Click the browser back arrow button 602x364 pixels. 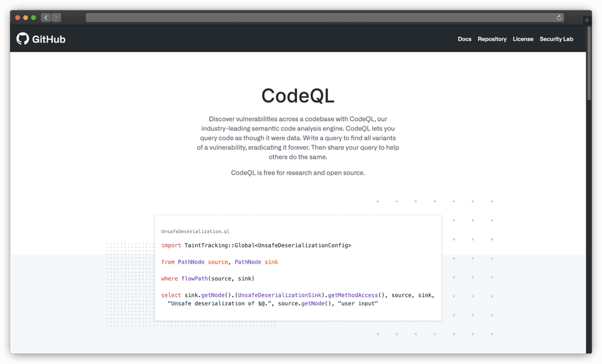(46, 18)
